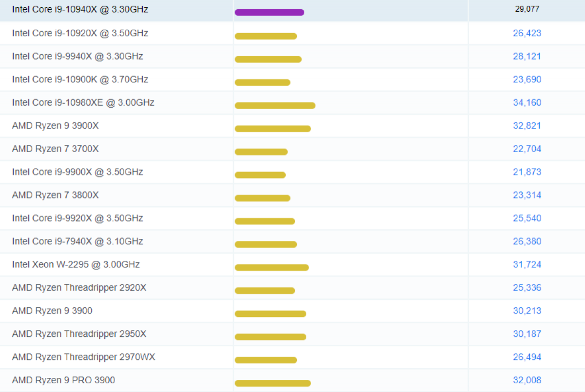Select AMD Ryzen Threadripper 2950X name
This screenshot has width=585, height=392.
tap(79, 334)
